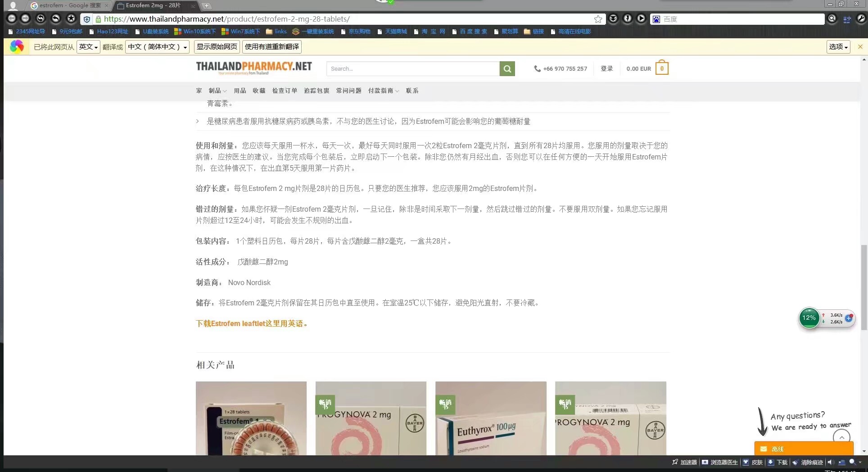
Task: Open the source language 英文 dropdown
Action: [x=88, y=47]
